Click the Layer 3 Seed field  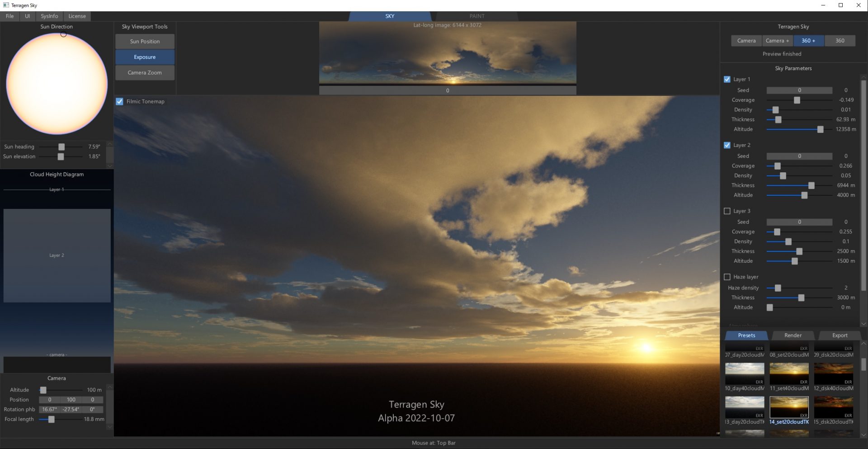(x=799, y=222)
